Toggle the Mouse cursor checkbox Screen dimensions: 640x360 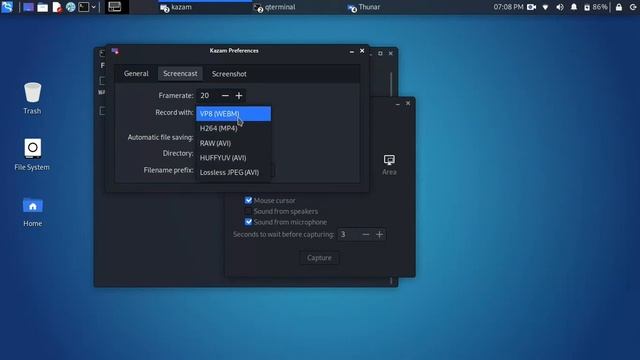pyautogui.click(x=248, y=200)
